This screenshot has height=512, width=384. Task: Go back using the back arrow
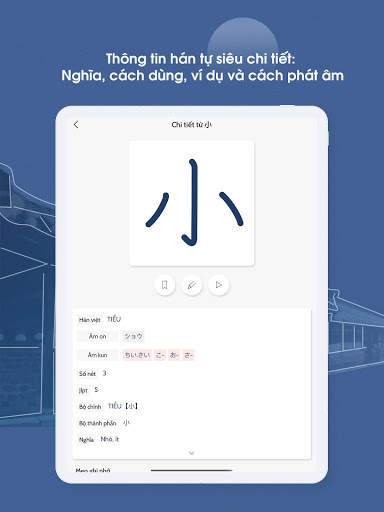(x=76, y=125)
